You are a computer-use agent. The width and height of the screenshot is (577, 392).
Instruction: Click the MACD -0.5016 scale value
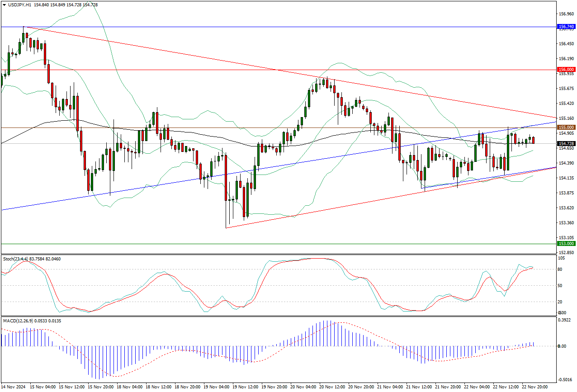pos(565,380)
